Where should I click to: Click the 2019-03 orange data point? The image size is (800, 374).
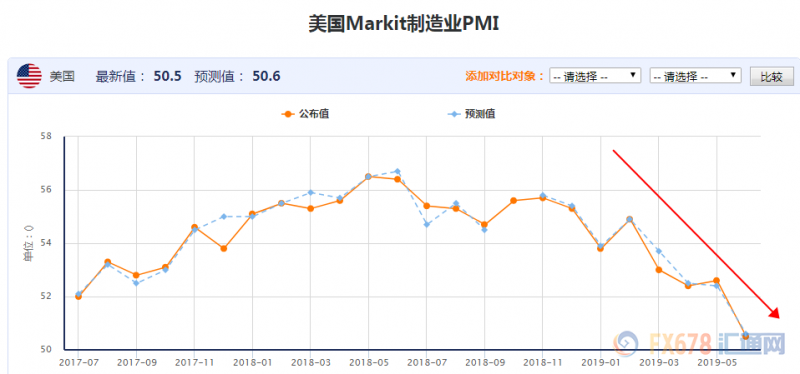(659, 270)
